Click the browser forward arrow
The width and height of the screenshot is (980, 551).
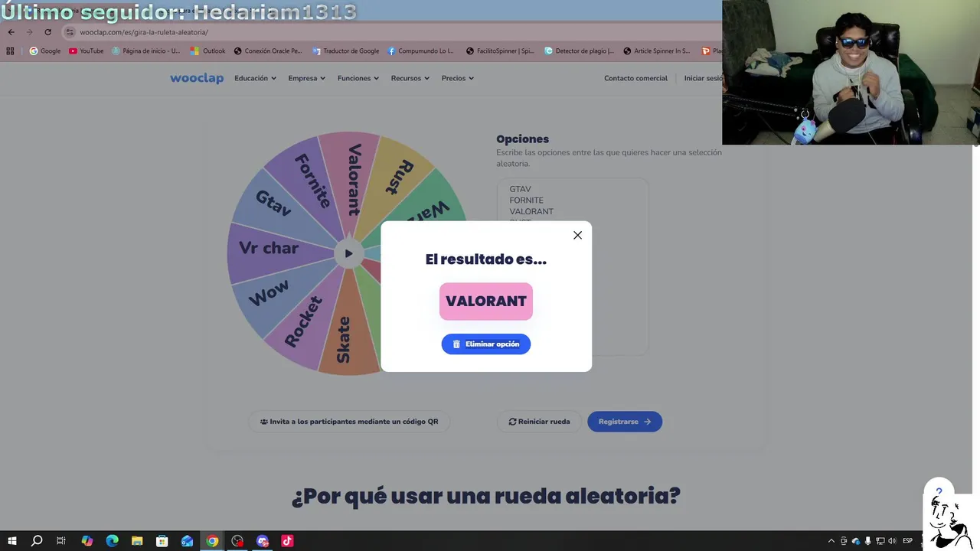click(x=29, y=32)
